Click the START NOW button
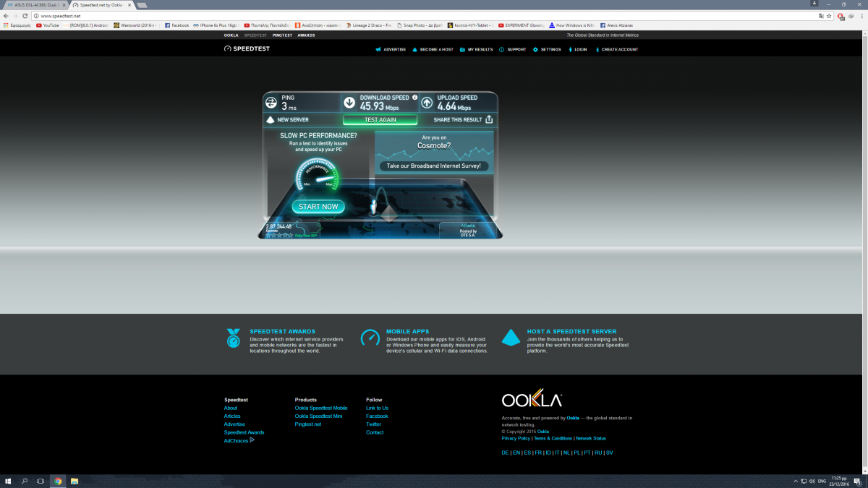The image size is (868, 488). coord(318,207)
